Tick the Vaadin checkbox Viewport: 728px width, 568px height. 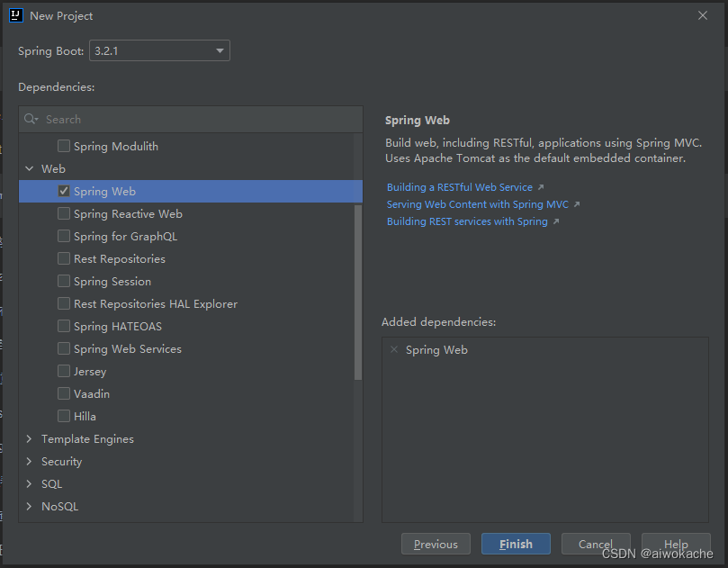(64, 393)
